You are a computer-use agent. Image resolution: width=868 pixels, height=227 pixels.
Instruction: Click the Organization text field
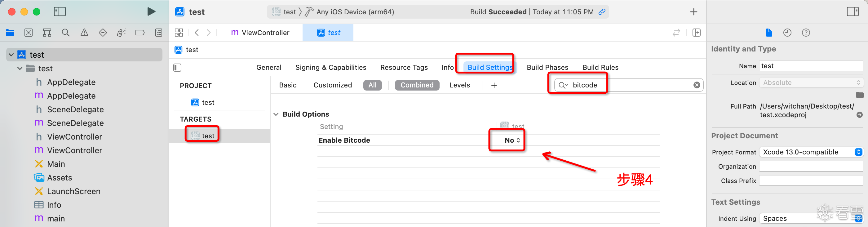(811, 167)
